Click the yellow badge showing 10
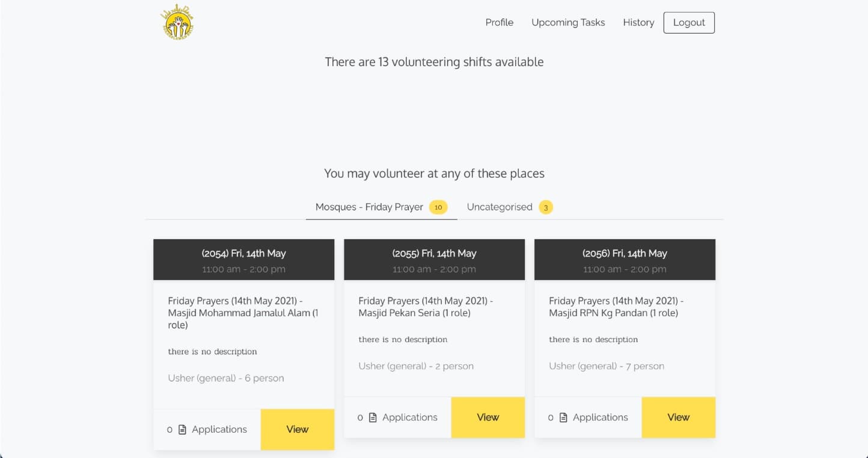The height and width of the screenshot is (458, 868). point(438,207)
